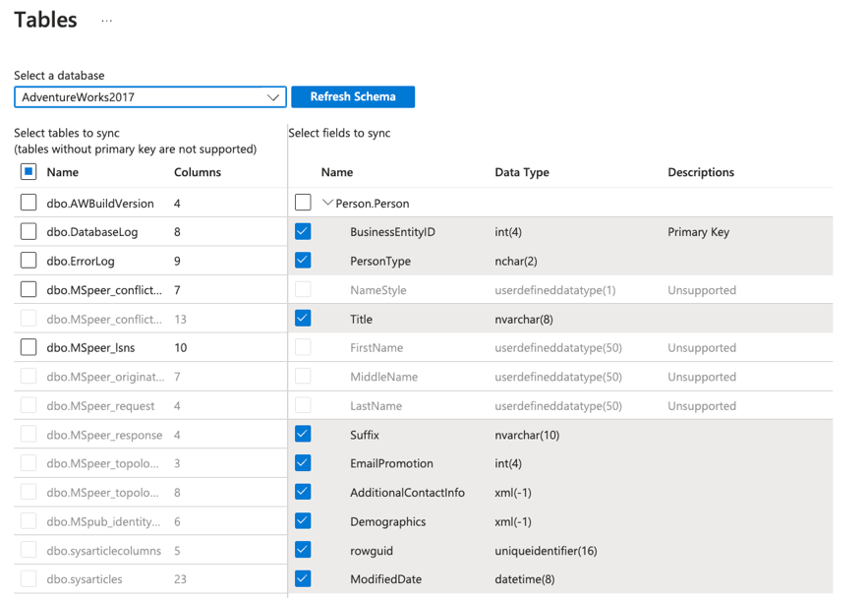Click the EmailPromotion field name
868x598 pixels.
391,463
